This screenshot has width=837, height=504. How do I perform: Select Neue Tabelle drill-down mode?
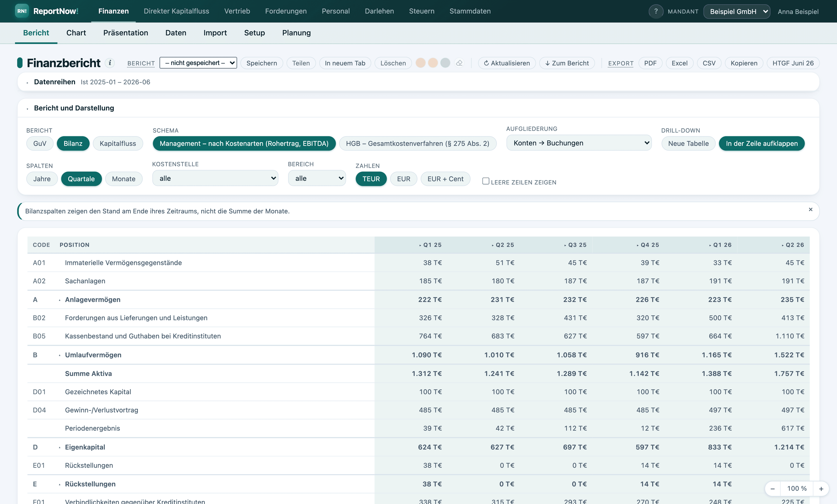pos(688,144)
